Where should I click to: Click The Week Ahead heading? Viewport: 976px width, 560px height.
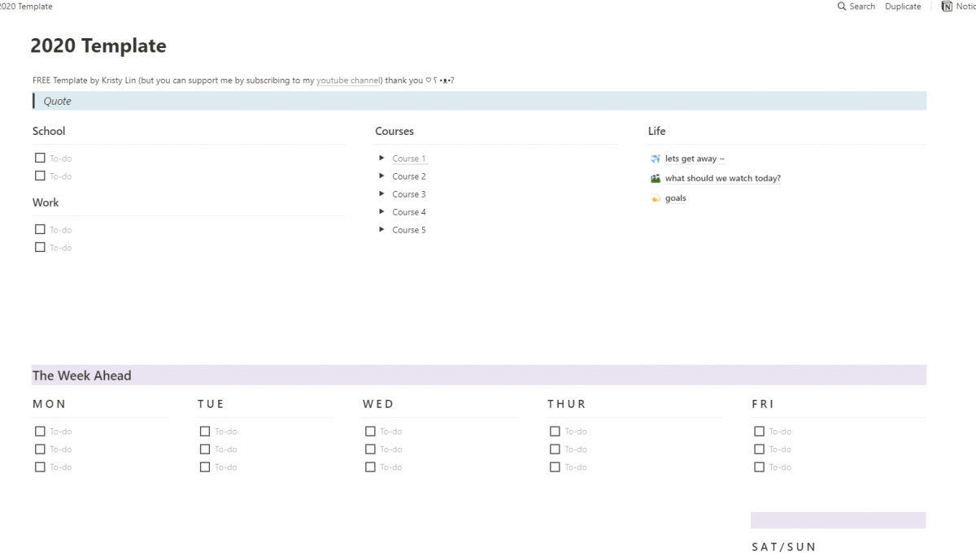point(81,376)
